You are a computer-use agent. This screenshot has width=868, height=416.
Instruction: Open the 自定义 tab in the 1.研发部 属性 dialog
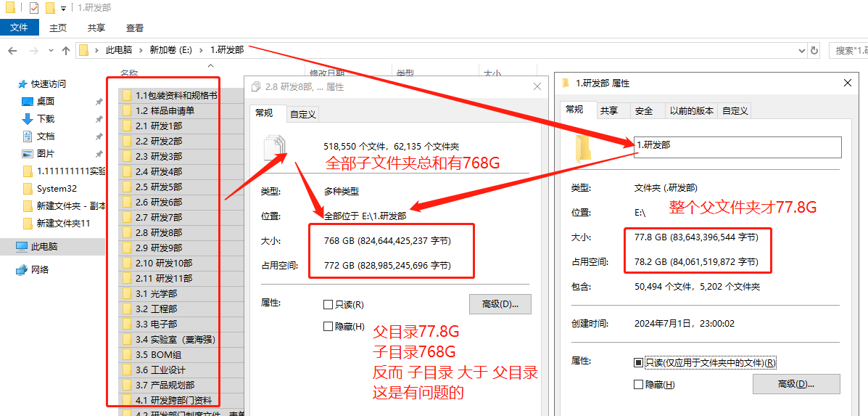point(735,111)
